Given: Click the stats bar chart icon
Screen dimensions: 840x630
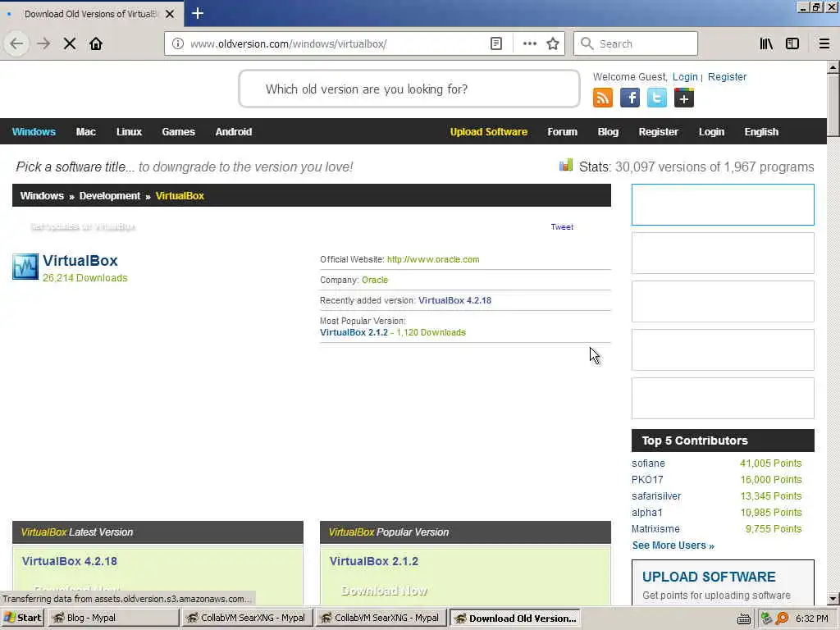Looking at the screenshot, I should (x=566, y=165).
